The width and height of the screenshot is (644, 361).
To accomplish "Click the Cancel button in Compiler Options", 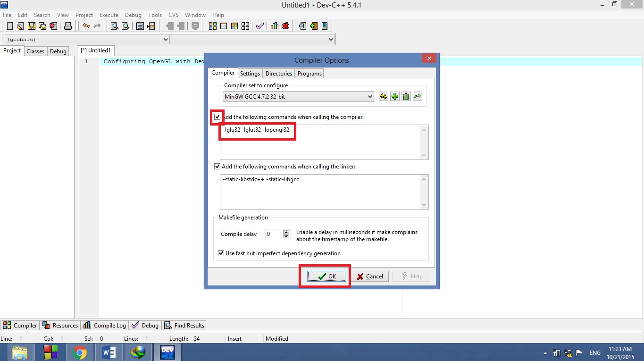I will (x=369, y=277).
